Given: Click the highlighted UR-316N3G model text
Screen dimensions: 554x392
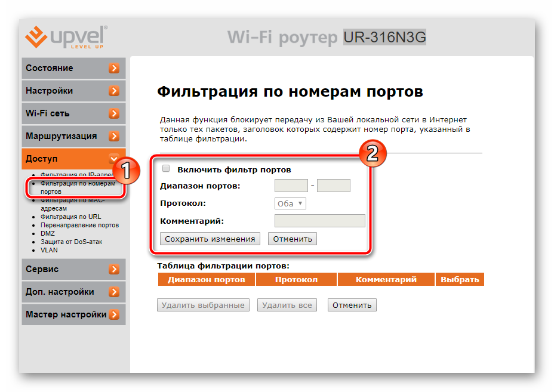Looking at the screenshot, I should point(385,37).
